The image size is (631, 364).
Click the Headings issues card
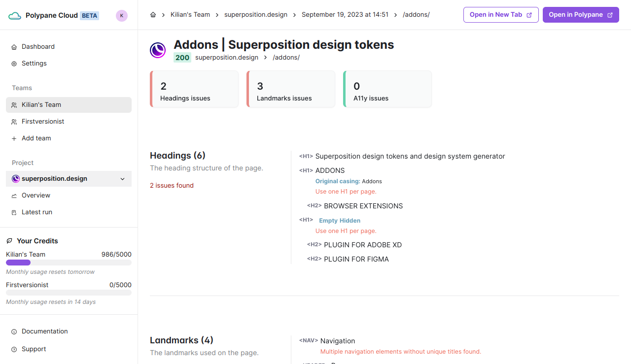pyautogui.click(x=194, y=89)
